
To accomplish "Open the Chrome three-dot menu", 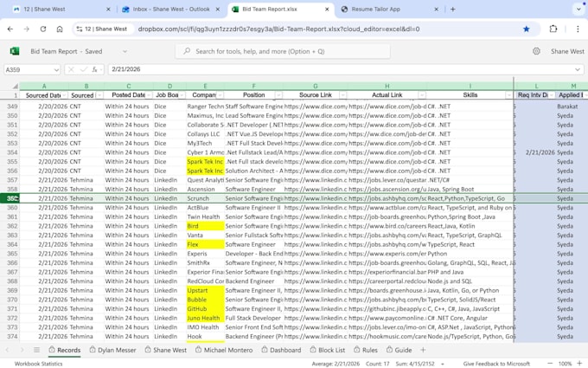I will pos(578,29).
